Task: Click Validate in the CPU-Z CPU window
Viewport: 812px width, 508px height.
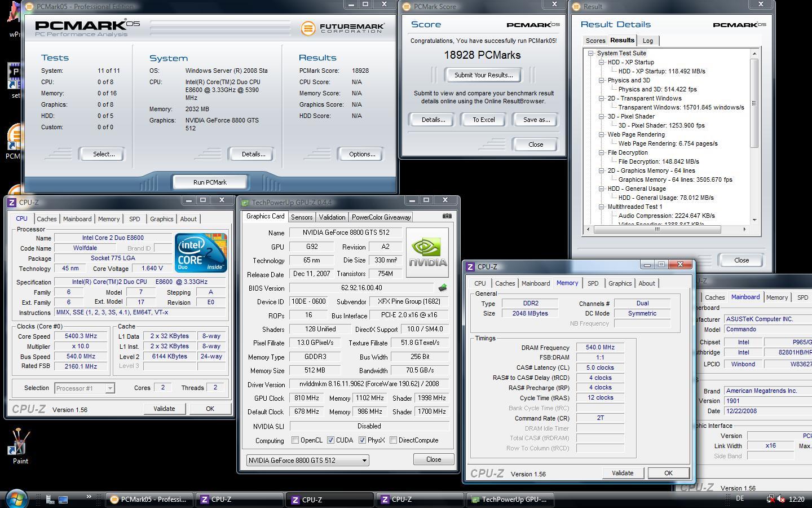Action: click(164, 409)
